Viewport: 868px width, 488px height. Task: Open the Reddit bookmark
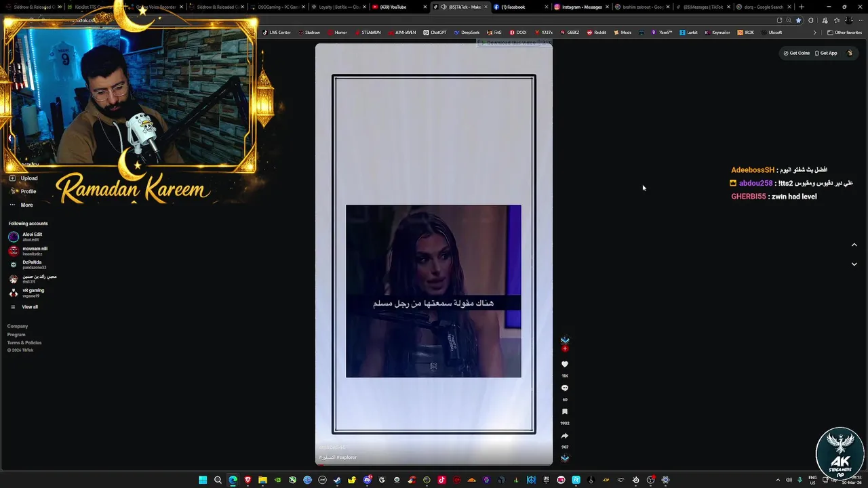(x=597, y=33)
